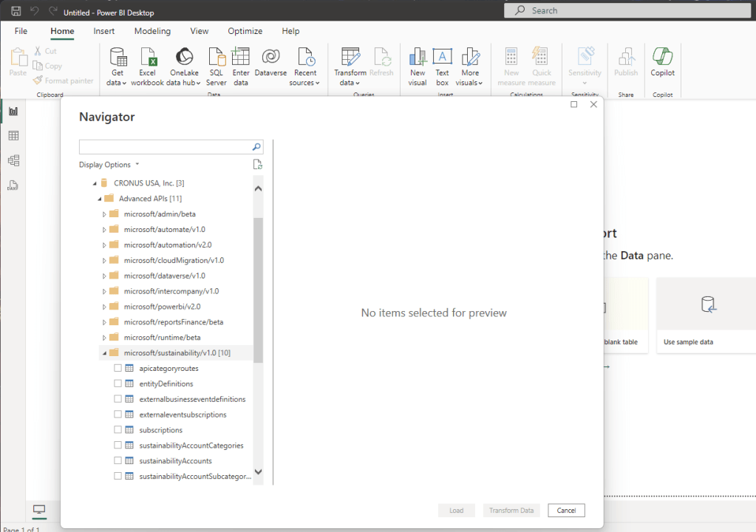
Task: Tick the sustainabilityAccounts checkbox
Action: [x=118, y=461]
